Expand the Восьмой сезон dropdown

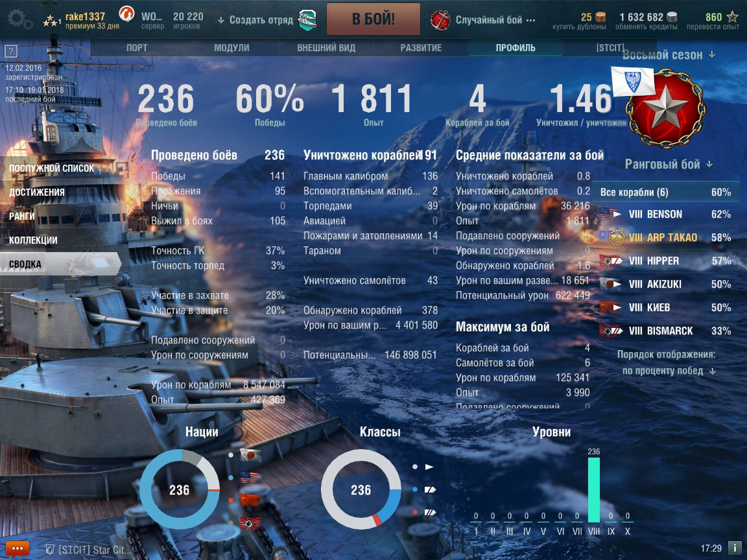click(669, 54)
